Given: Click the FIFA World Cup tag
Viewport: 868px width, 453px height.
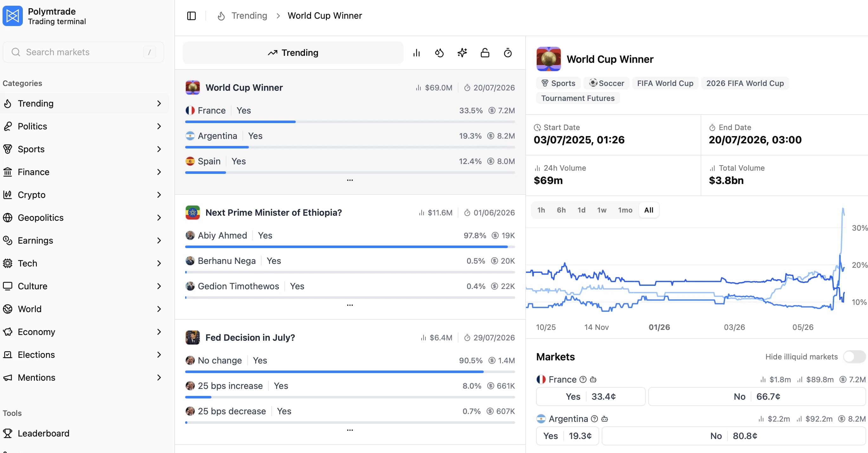Looking at the screenshot, I should [665, 83].
